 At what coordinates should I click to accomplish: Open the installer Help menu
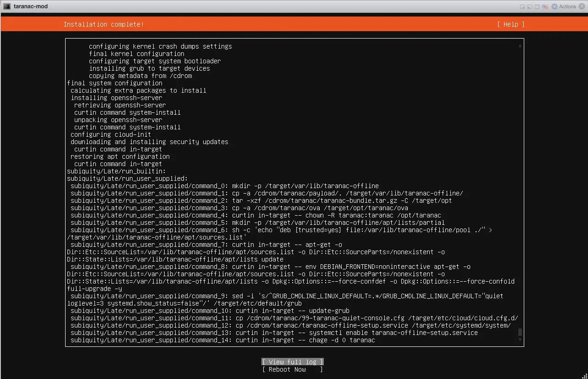(510, 24)
